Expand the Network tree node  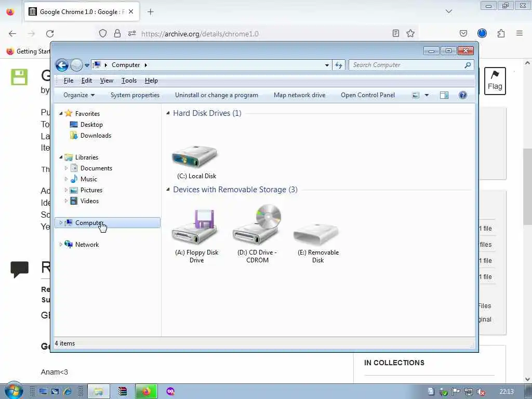(x=61, y=244)
